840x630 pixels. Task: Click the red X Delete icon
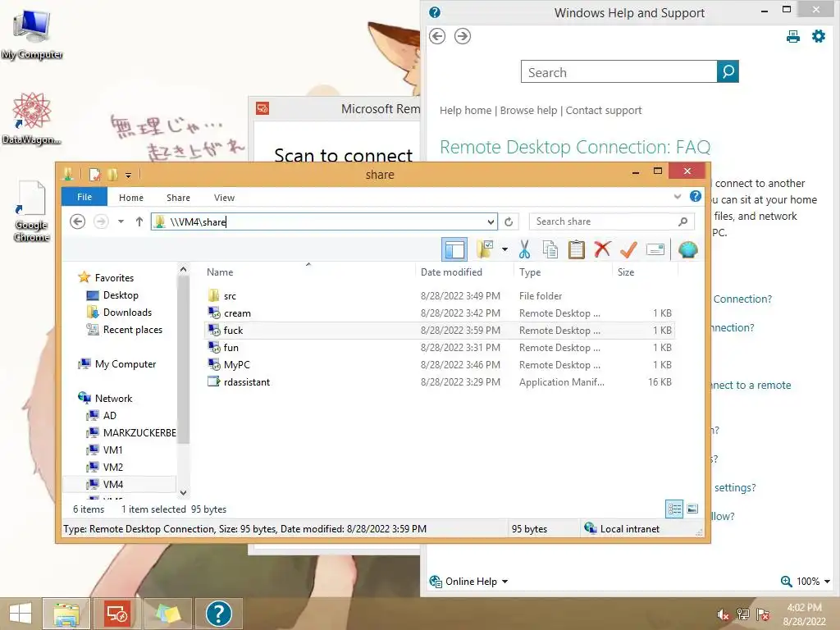point(602,249)
